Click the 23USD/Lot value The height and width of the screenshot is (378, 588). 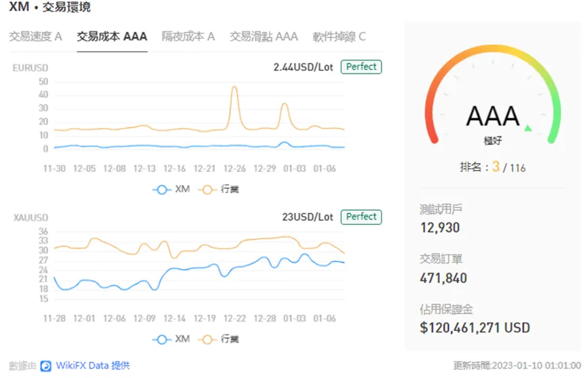(x=308, y=217)
